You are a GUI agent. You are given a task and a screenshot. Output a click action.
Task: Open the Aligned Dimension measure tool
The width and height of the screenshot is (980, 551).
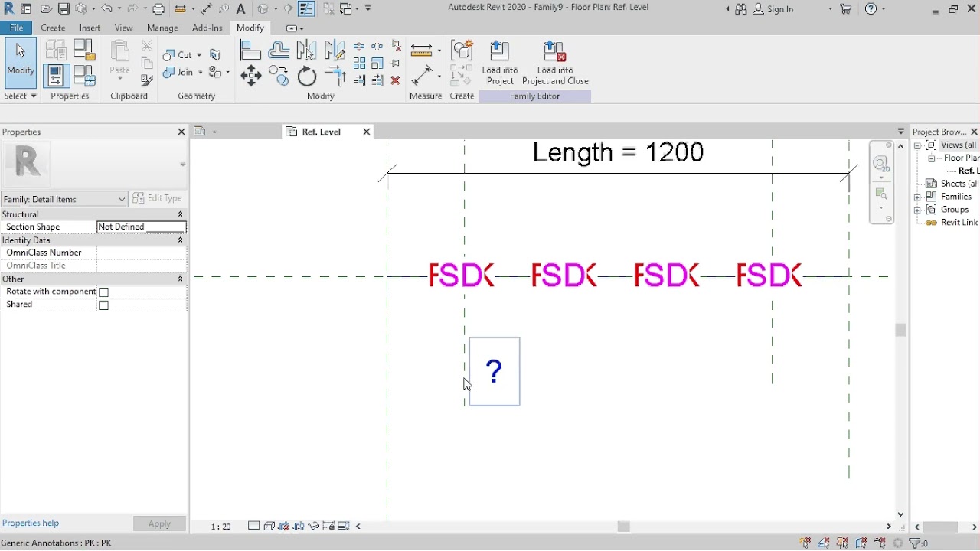point(422,51)
